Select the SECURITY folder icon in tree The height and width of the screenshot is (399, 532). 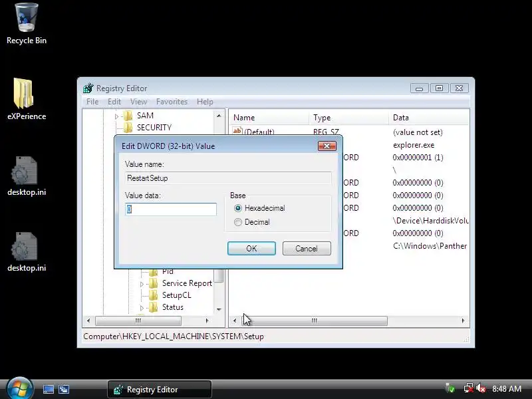click(x=128, y=128)
